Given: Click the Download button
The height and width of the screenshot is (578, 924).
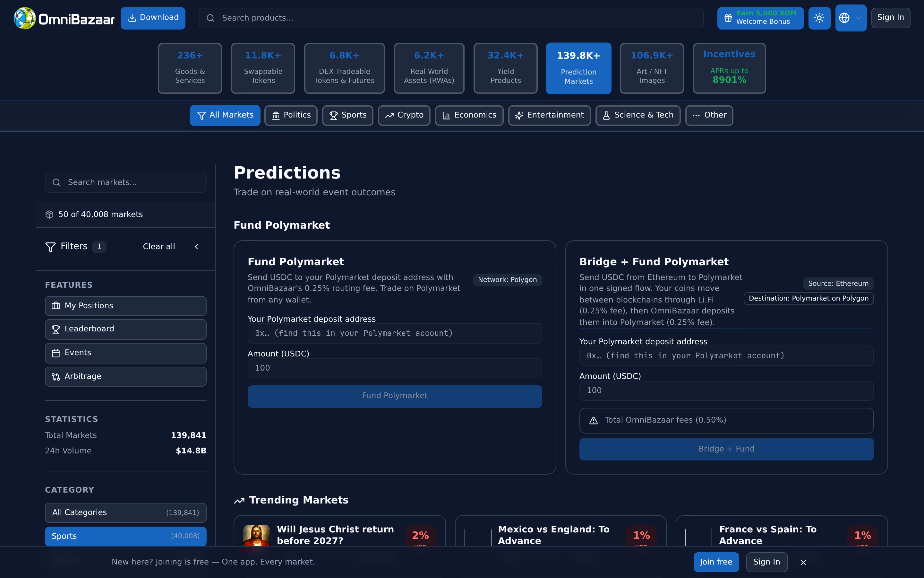Looking at the screenshot, I should click(x=153, y=18).
